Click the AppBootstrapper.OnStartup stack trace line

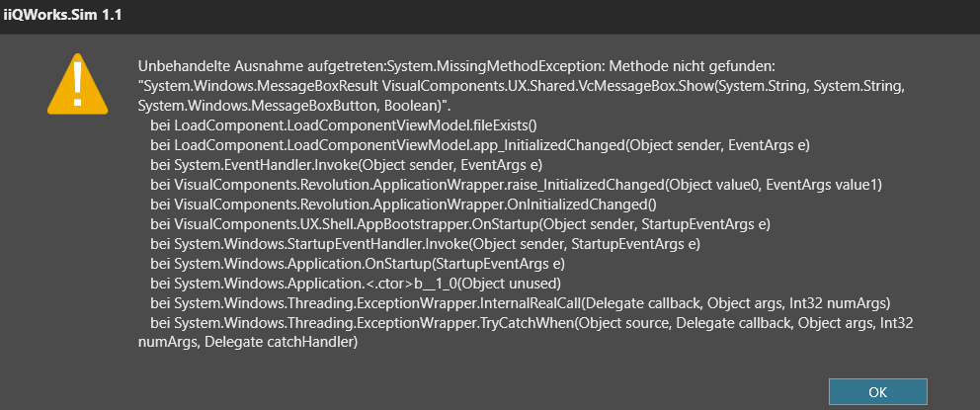[x=460, y=224]
